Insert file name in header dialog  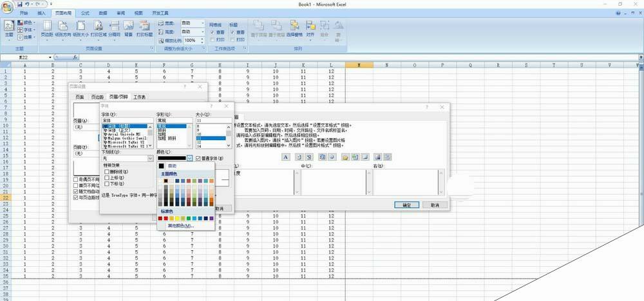click(355, 157)
